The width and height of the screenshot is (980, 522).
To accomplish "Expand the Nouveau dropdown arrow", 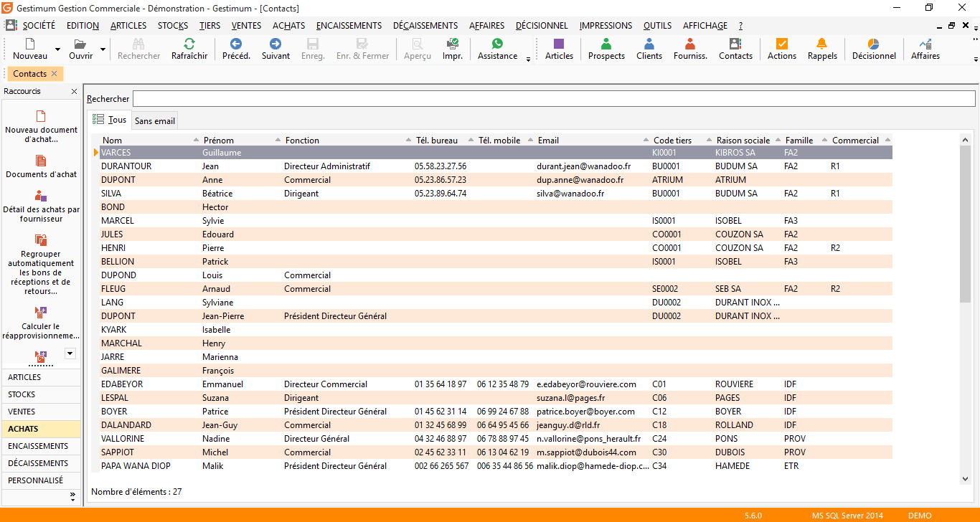I will pos(57,50).
